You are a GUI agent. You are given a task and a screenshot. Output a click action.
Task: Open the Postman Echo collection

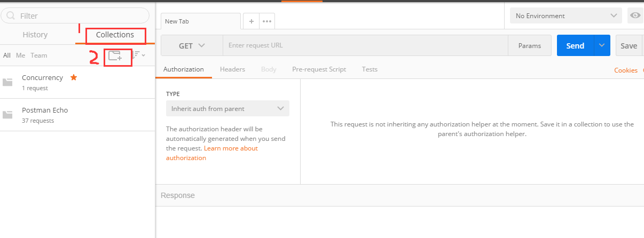[x=77, y=115]
